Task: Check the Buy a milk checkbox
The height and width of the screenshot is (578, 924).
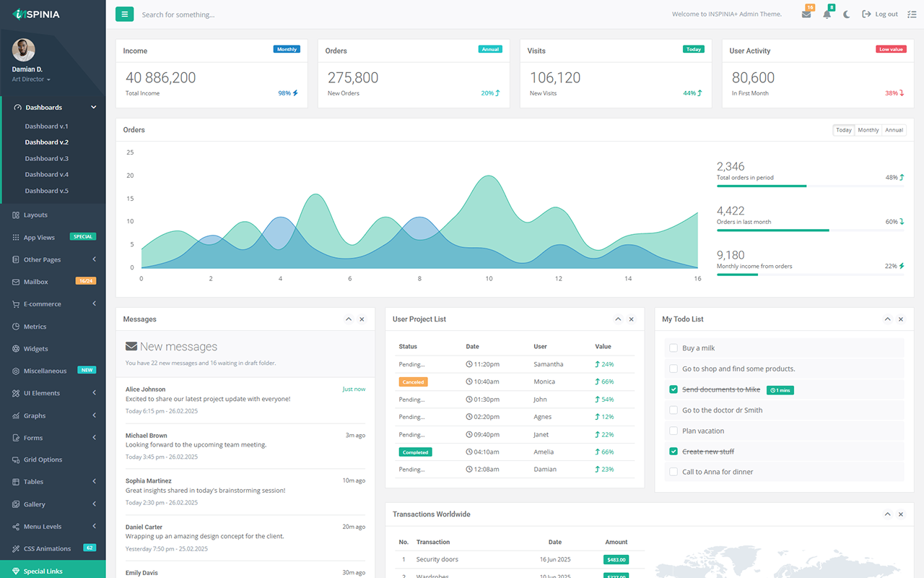Action: [x=674, y=348]
